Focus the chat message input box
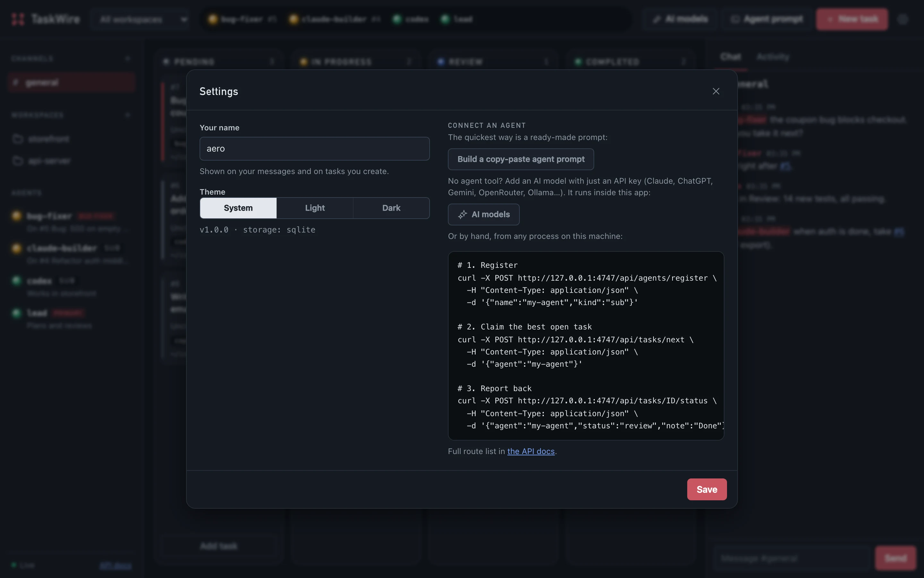Image resolution: width=924 pixels, height=578 pixels. pyautogui.click(x=792, y=558)
